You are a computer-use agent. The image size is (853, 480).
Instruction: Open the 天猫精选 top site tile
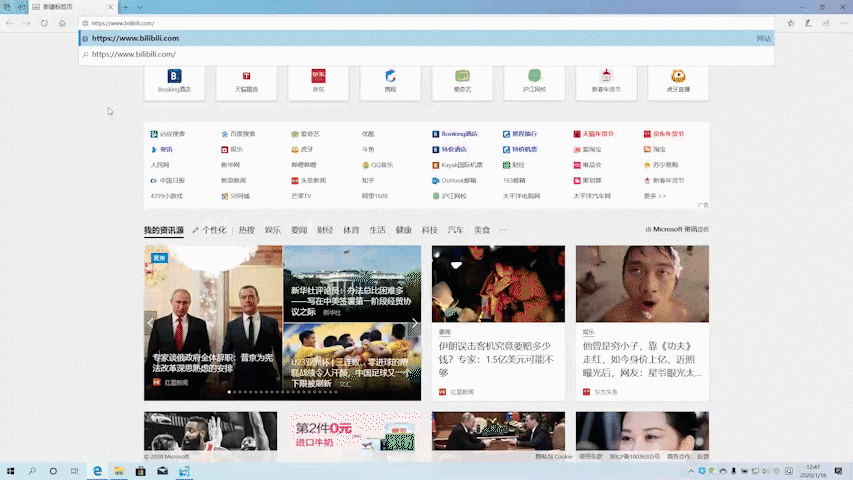point(246,82)
